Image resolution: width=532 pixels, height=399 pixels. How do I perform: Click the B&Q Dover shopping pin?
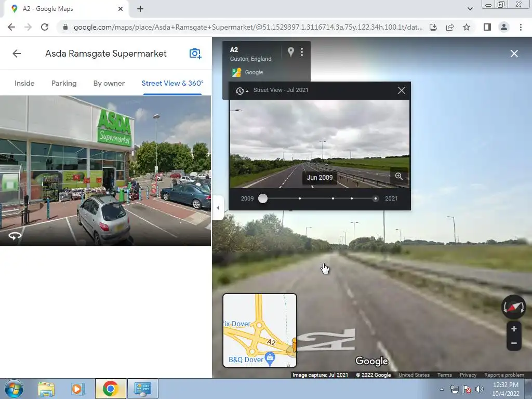coord(270,358)
